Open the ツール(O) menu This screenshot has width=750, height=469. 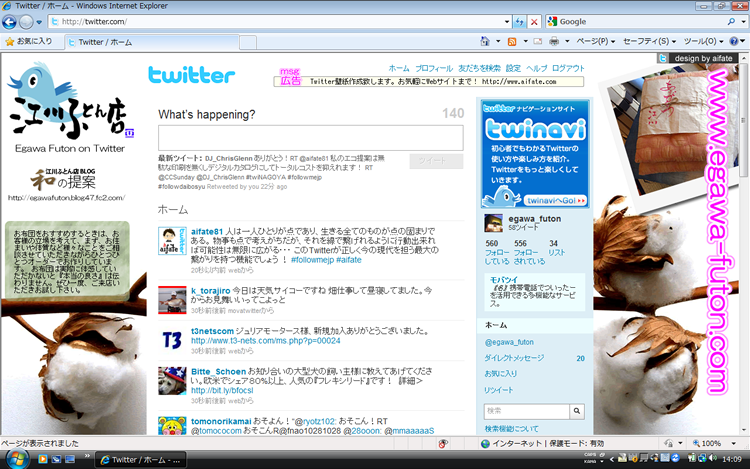click(703, 42)
